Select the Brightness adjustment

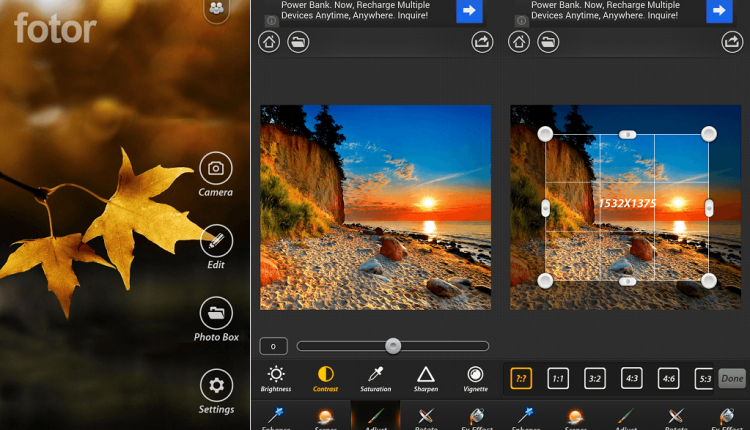276,376
